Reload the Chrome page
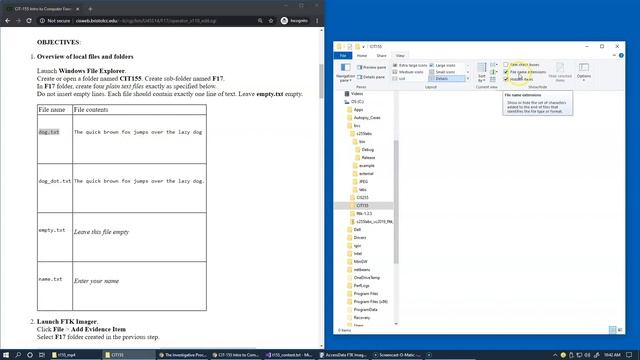This screenshot has width=640, height=360. 29,20
